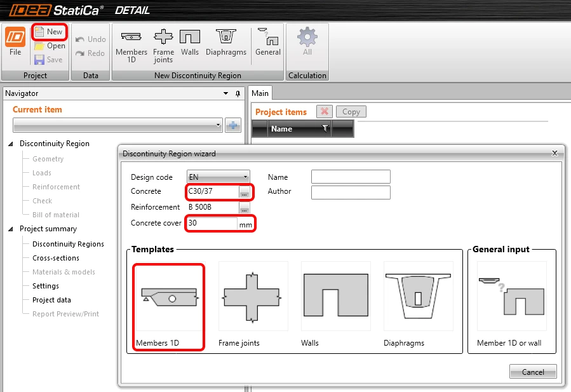Choose the Members 1D template
Image resolution: width=571 pixels, height=392 pixels.
169,304
